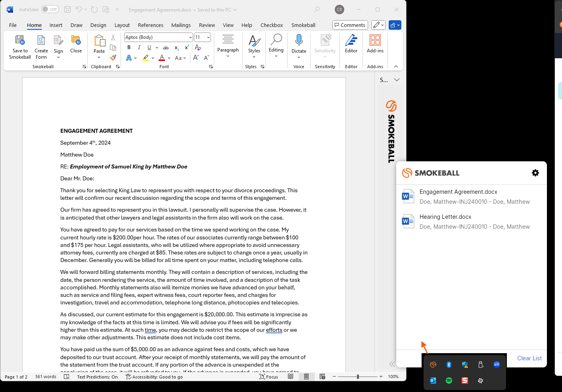The width and height of the screenshot is (562, 392).
Task: Click the orange Close folder icon
Action: pos(76,40)
